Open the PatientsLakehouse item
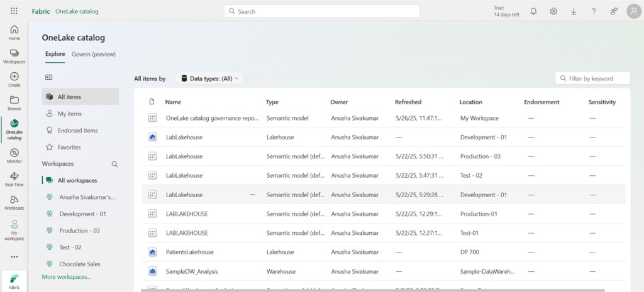 [x=189, y=252]
